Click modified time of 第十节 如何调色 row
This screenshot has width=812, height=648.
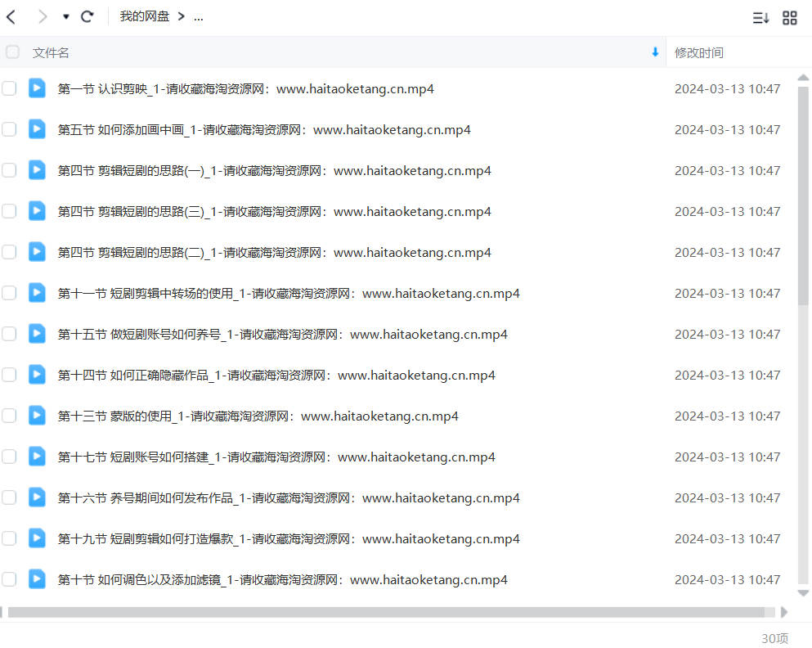click(727, 580)
